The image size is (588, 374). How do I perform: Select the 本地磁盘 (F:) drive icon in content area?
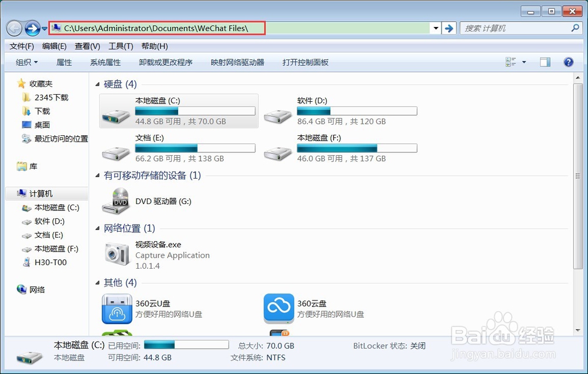click(x=278, y=153)
